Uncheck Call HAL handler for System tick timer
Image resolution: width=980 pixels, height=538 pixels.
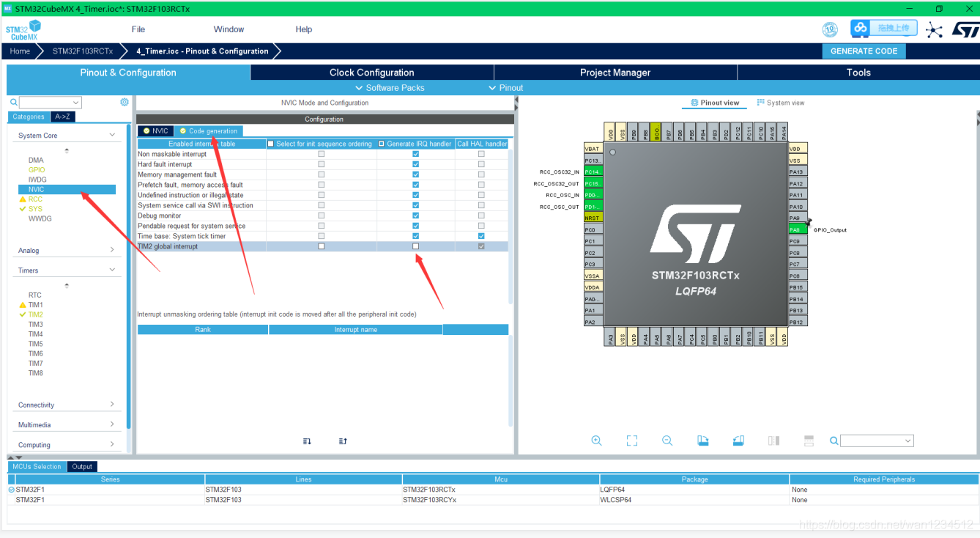(x=481, y=236)
